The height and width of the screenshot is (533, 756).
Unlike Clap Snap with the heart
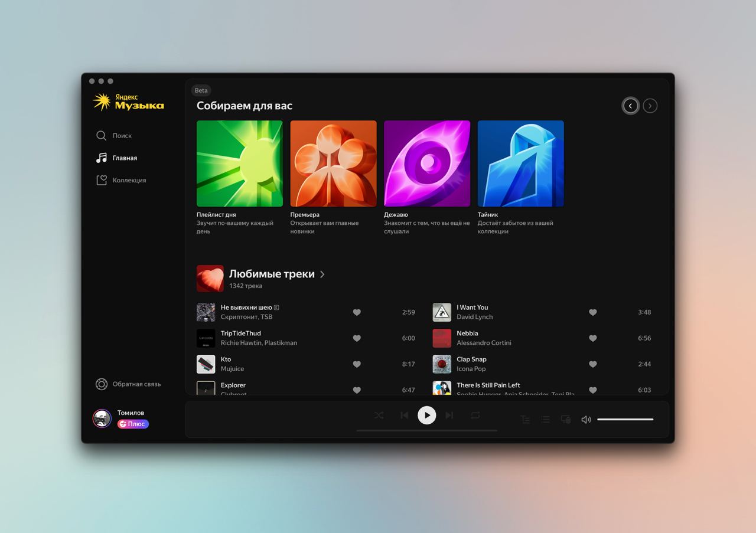[593, 364]
